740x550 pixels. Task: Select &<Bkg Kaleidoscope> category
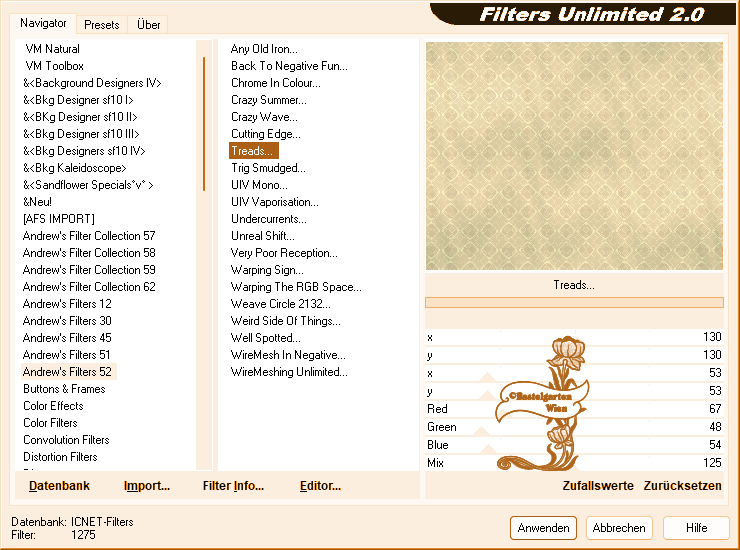(75, 168)
